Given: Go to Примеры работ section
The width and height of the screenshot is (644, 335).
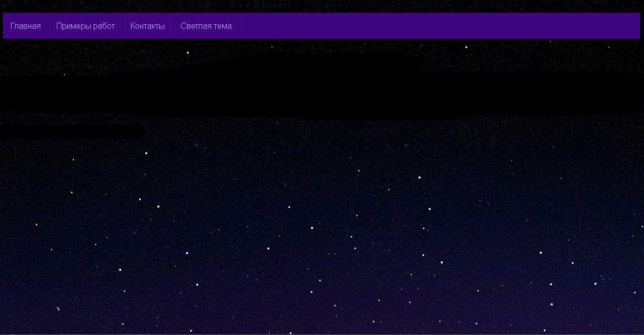Looking at the screenshot, I should point(86,26).
